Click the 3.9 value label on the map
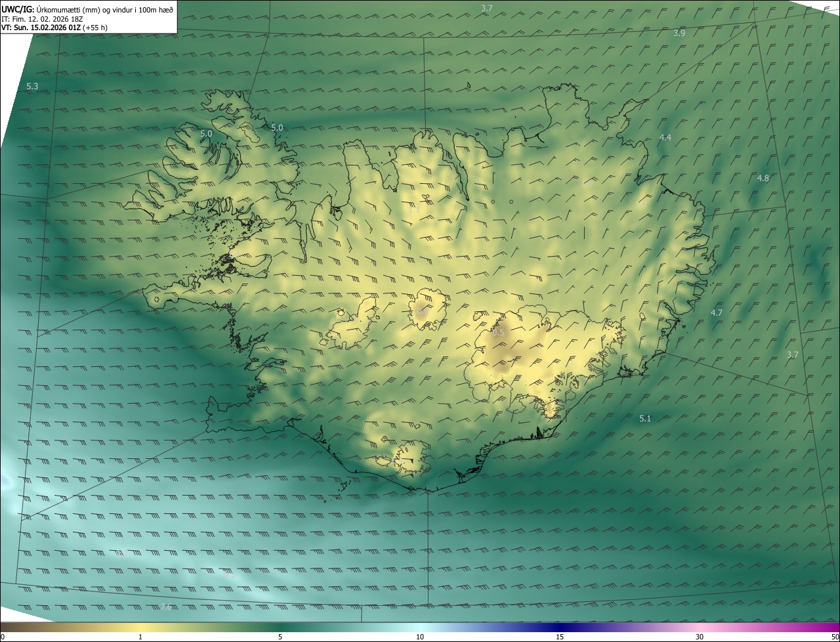840x642 pixels. click(679, 33)
